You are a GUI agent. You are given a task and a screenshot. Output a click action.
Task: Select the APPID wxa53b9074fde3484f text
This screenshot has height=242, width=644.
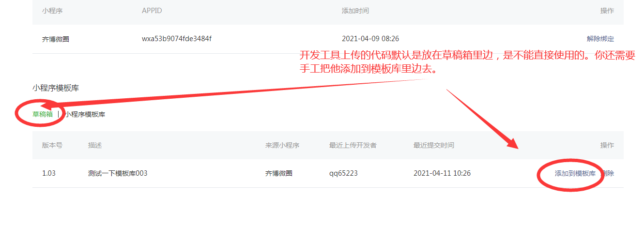tap(176, 39)
